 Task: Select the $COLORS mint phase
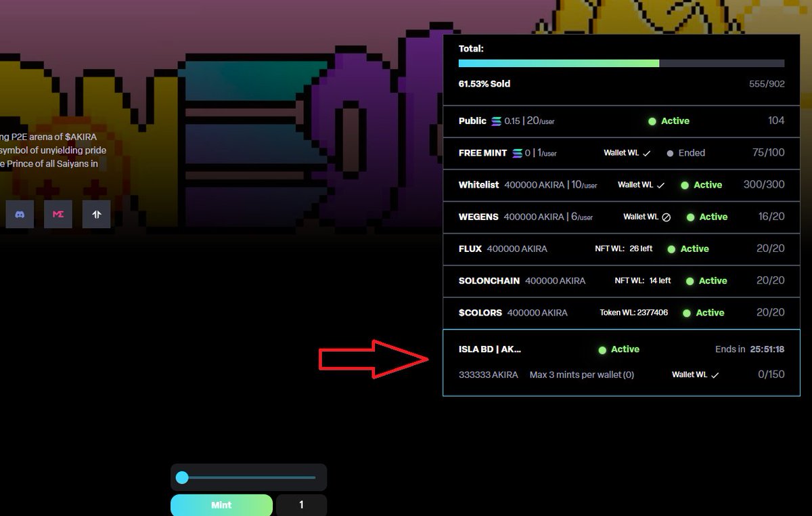(x=621, y=312)
